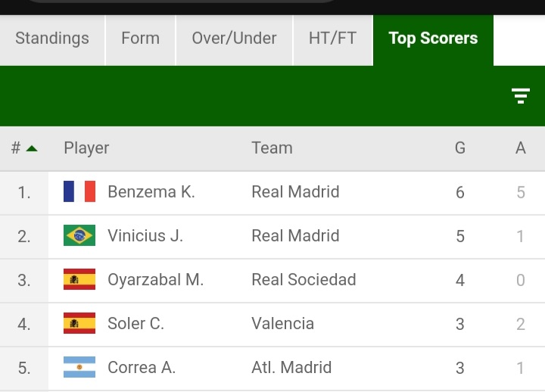Click Valencia team name
This screenshot has width=545, height=392.
pos(282,323)
